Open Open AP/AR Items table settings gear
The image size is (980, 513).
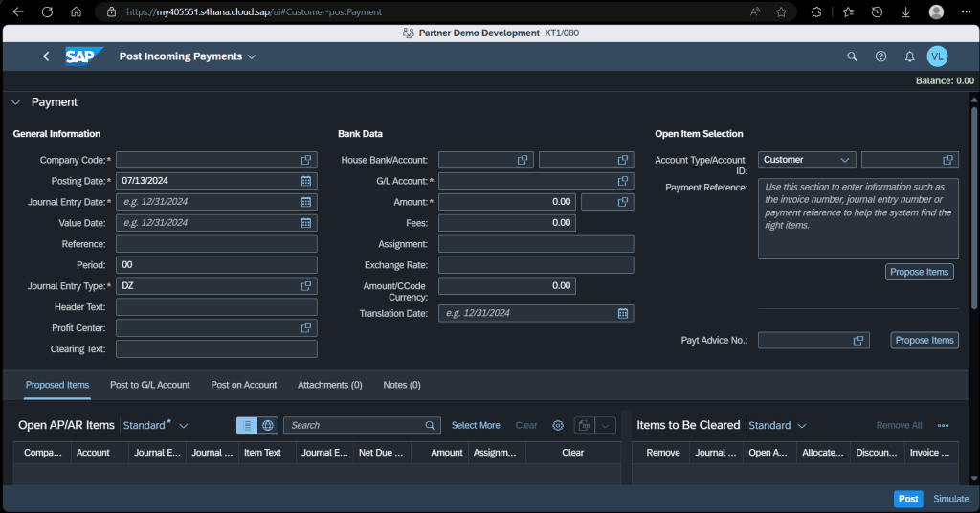[x=558, y=426]
